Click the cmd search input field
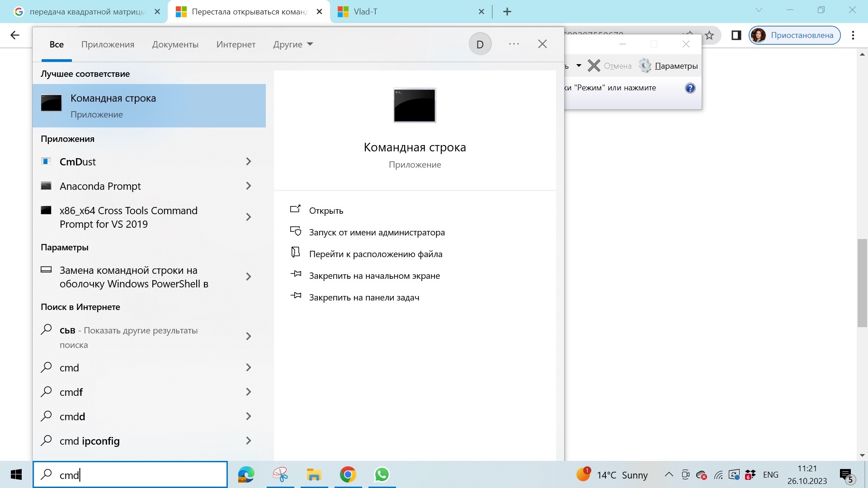 [136, 474]
